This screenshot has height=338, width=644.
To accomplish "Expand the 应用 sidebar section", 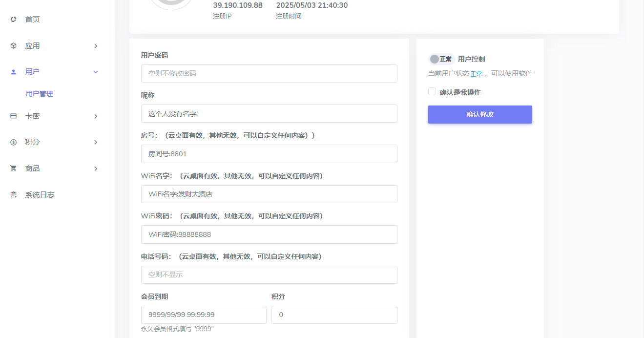I will 96,45.
